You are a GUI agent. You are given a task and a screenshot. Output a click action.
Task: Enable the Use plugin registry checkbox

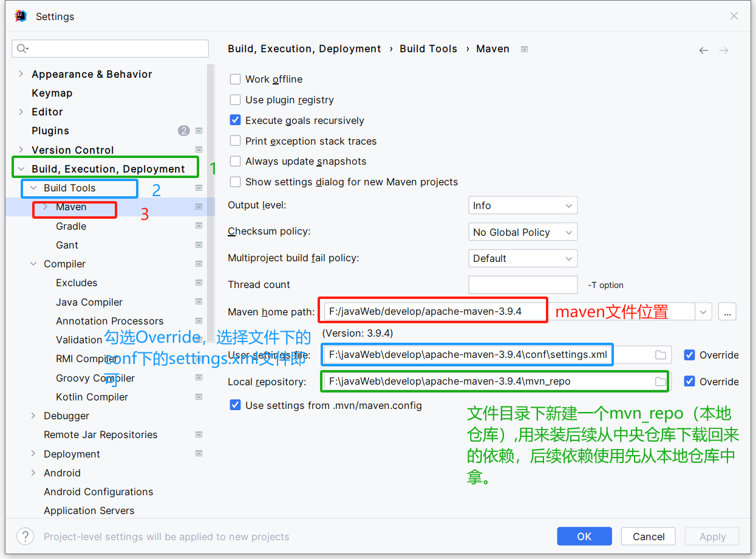click(236, 100)
